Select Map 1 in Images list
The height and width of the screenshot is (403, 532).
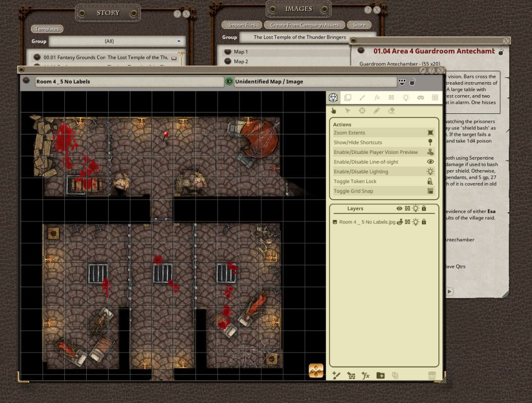point(241,52)
